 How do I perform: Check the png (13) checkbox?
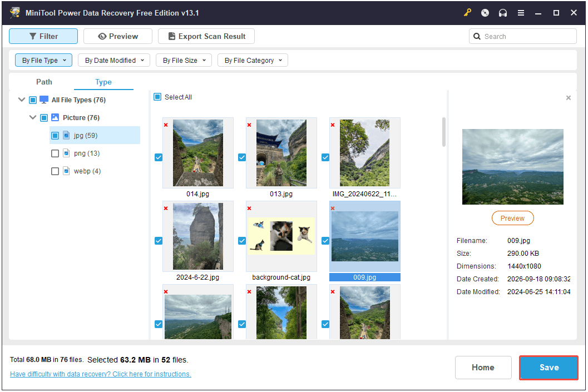[55, 153]
